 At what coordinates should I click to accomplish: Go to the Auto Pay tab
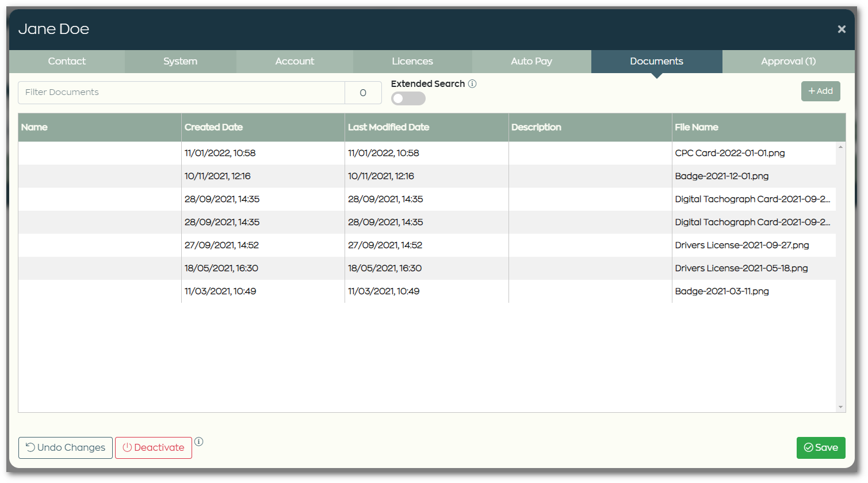pos(531,61)
